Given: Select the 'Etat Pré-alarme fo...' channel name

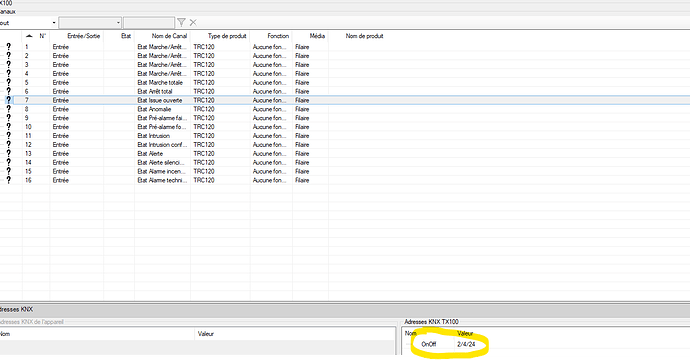Looking at the screenshot, I should pyautogui.click(x=162, y=127).
